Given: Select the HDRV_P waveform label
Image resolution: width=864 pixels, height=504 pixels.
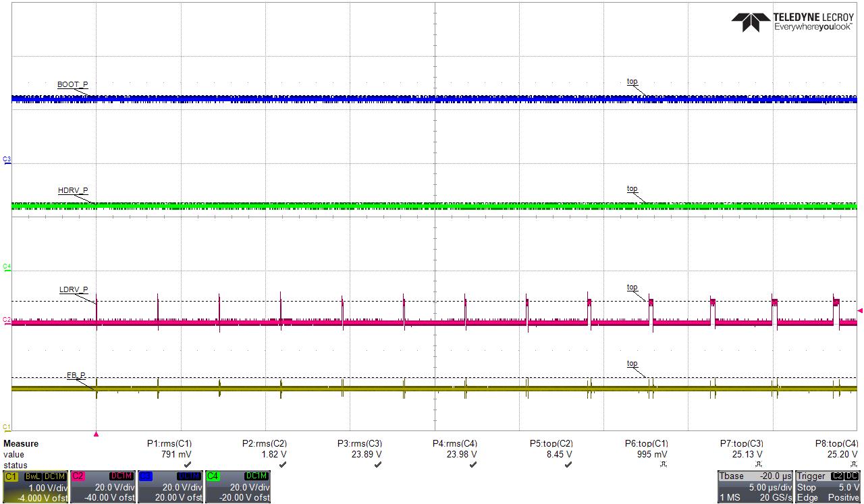Looking at the screenshot, I should [x=73, y=191].
